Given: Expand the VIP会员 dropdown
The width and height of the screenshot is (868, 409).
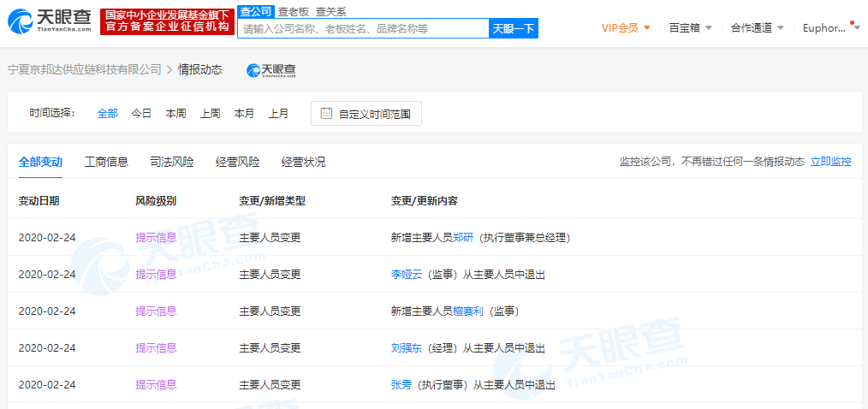Looking at the screenshot, I should pos(626,27).
